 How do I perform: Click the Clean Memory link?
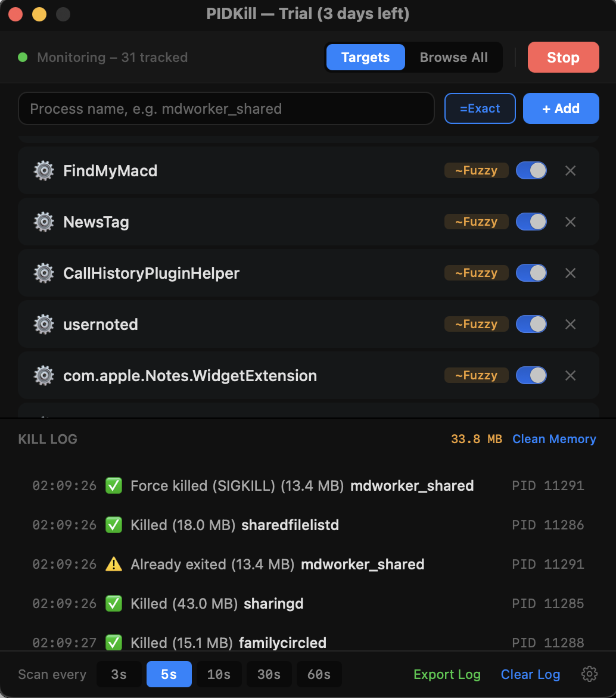(554, 439)
